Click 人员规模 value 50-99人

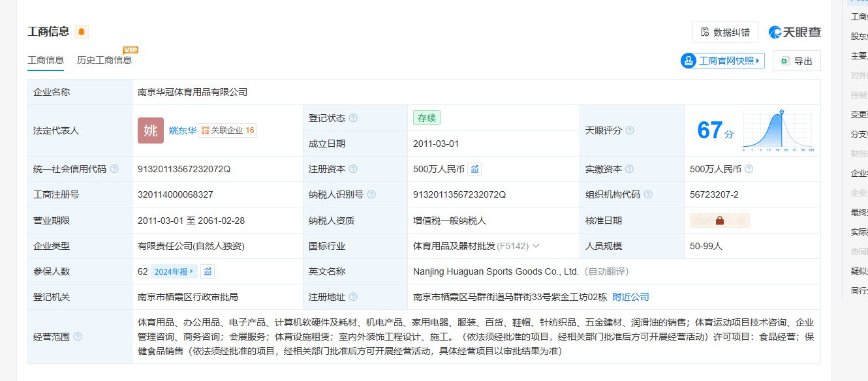706,246
